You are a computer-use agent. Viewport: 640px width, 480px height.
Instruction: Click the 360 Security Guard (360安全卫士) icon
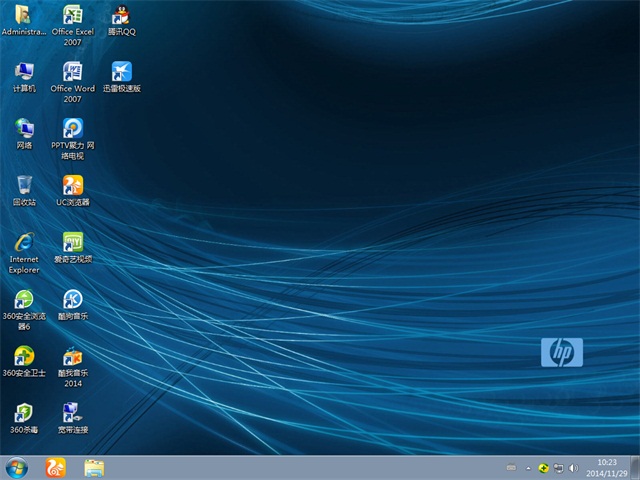[x=24, y=357]
